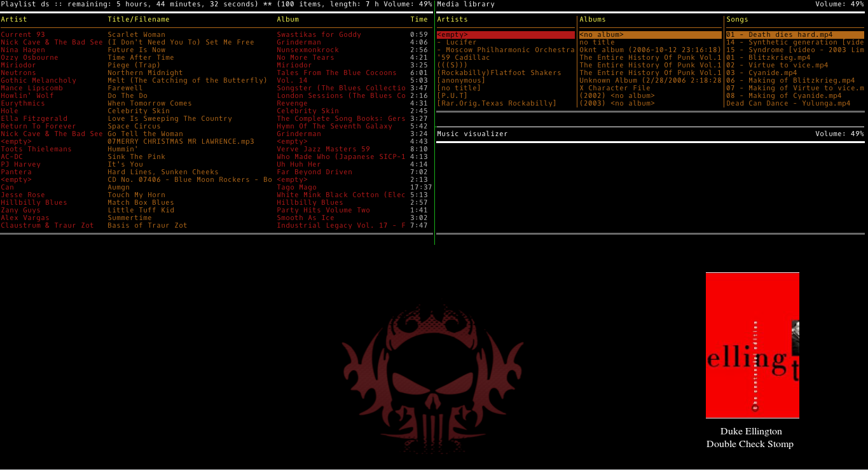Screen dimensions: 868x470
Task: Select 'Match Box Blues' track
Action: [x=216, y=203]
